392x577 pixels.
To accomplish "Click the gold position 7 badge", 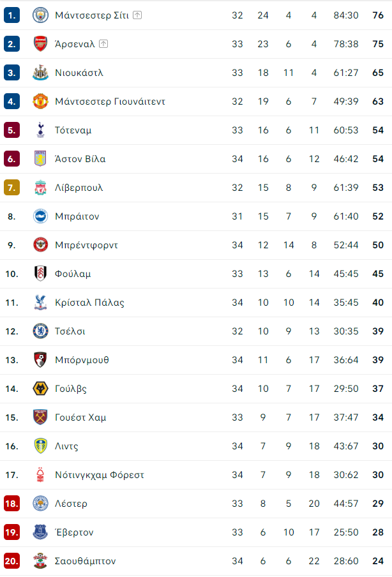I will pos(11,187).
